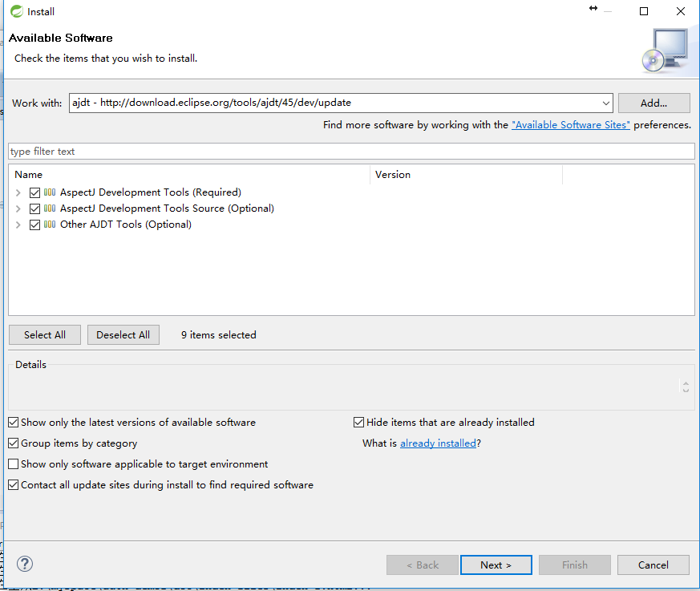Close the Install dialog with X

pyautogui.click(x=681, y=11)
